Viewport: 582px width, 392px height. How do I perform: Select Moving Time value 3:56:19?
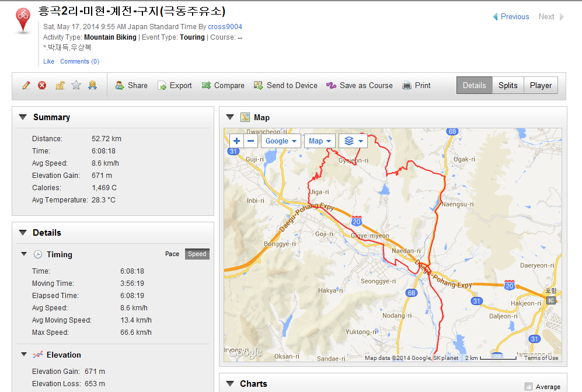[x=132, y=283]
